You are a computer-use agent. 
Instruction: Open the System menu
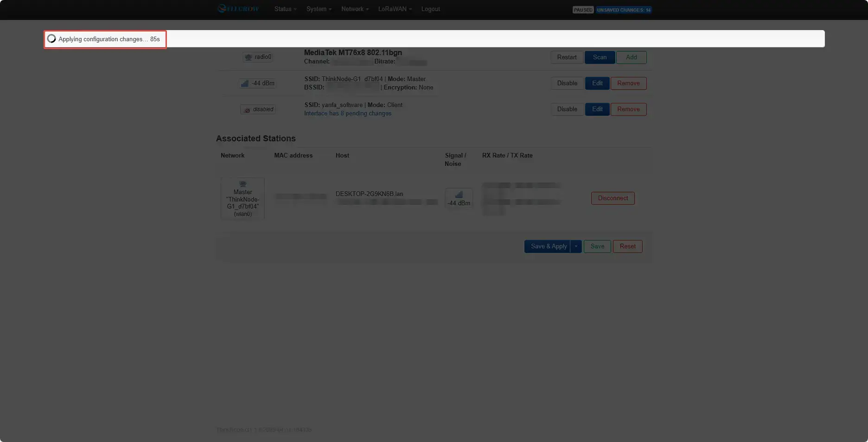click(x=319, y=9)
